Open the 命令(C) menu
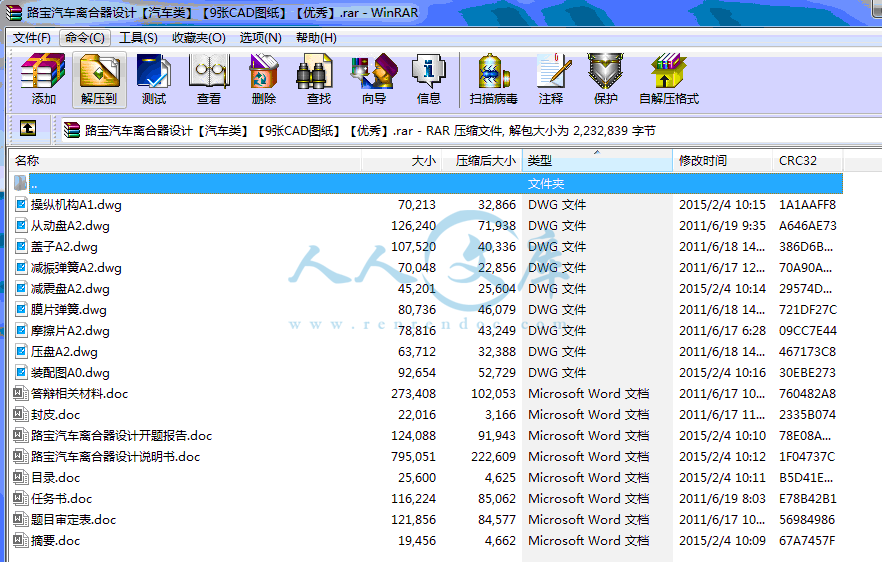 (84, 38)
